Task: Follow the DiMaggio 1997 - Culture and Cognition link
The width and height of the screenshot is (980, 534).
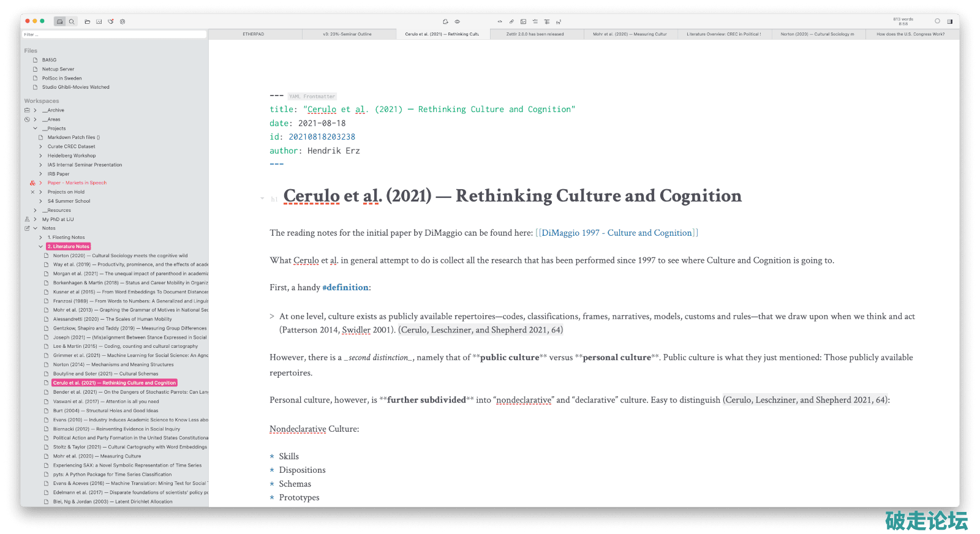Action: click(617, 233)
